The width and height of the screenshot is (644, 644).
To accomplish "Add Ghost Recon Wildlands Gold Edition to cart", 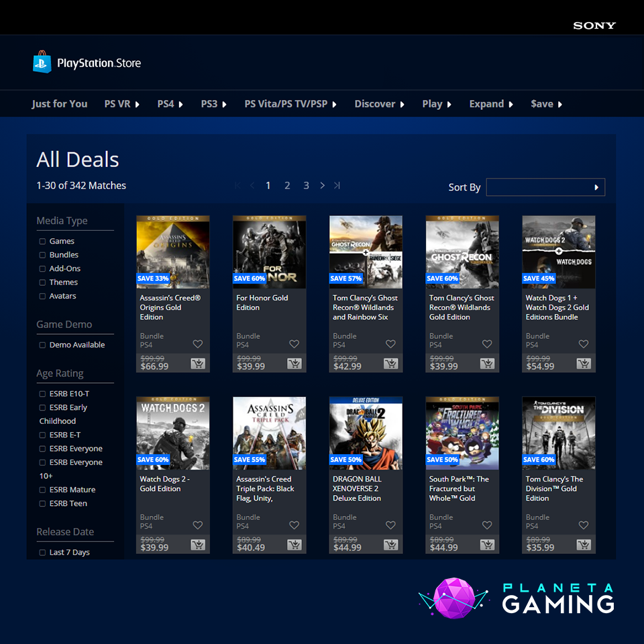I will [x=488, y=364].
